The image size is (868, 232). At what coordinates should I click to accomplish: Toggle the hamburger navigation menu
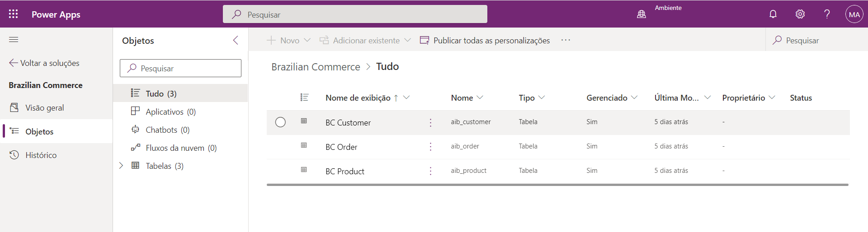[14, 40]
